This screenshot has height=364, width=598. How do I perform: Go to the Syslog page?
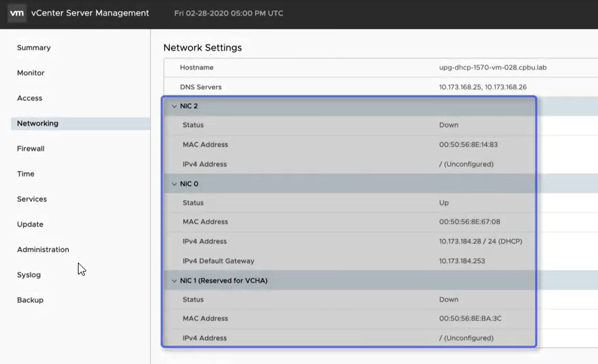(x=29, y=275)
